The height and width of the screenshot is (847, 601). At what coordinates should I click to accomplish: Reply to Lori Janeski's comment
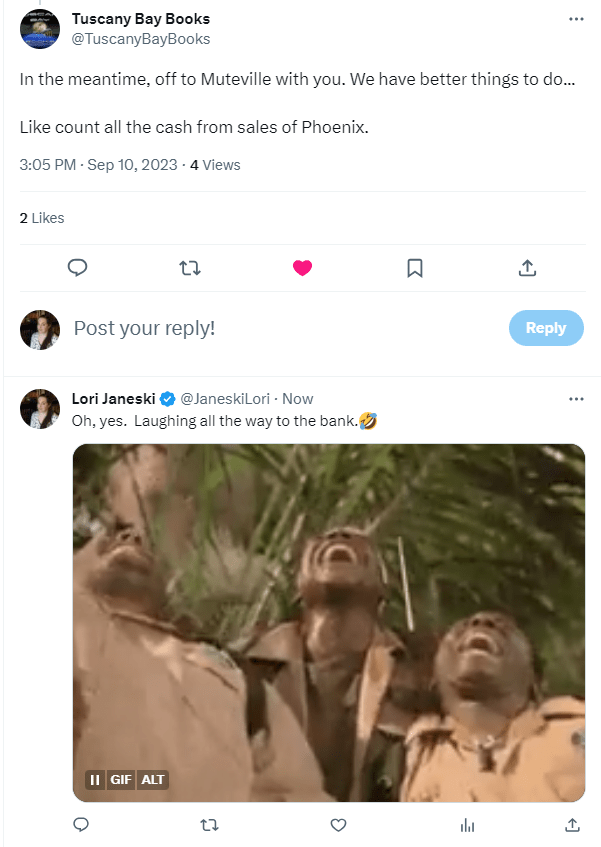coord(82,825)
